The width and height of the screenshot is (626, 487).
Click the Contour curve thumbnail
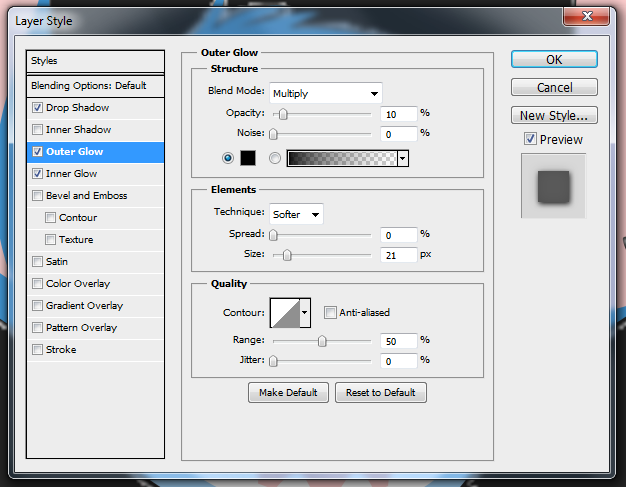[x=285, y=313]
